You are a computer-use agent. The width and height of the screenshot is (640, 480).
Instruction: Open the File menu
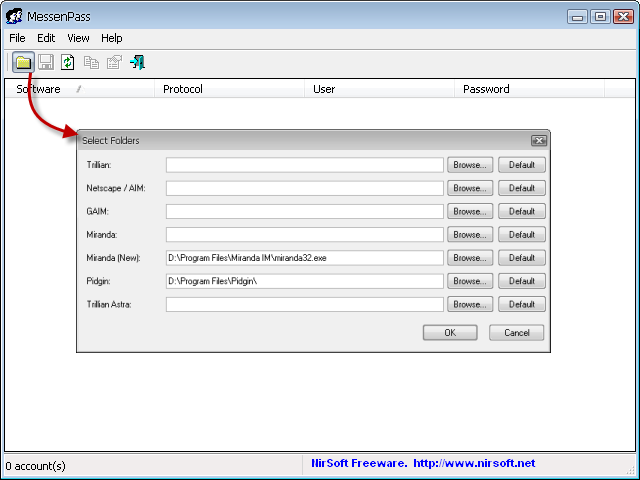tap(17, 38)
